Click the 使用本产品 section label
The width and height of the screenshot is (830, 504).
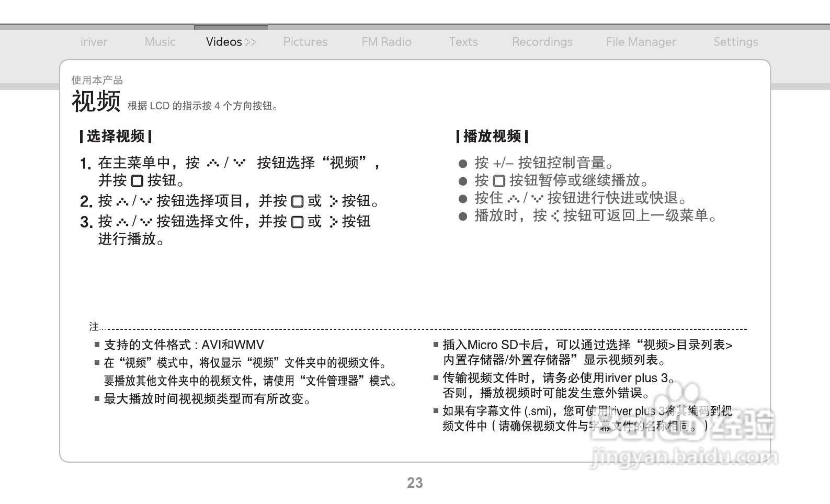(97, 80)
